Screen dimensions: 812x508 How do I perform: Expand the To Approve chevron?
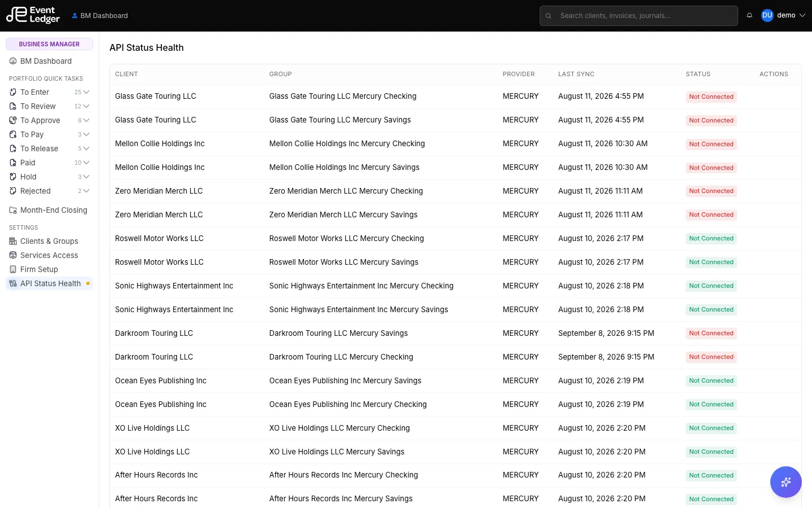click(86, 120)
